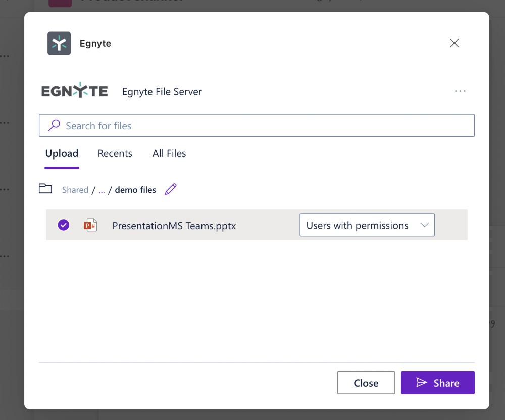Switch to the Upload tab
The width and height of the screenshot is (505, 420).
tap(62, 153)
